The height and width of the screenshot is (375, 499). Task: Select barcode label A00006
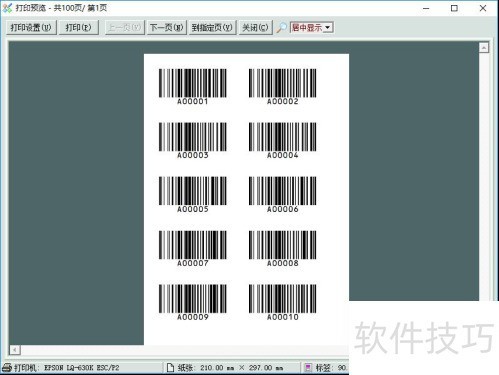[x=283, y=195]
